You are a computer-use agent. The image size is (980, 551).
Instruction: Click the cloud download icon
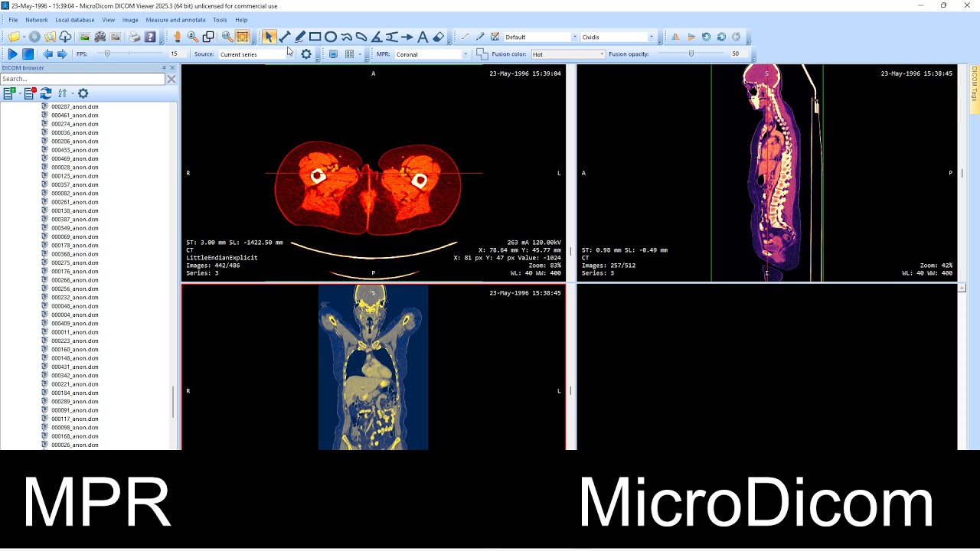(65, 37)
